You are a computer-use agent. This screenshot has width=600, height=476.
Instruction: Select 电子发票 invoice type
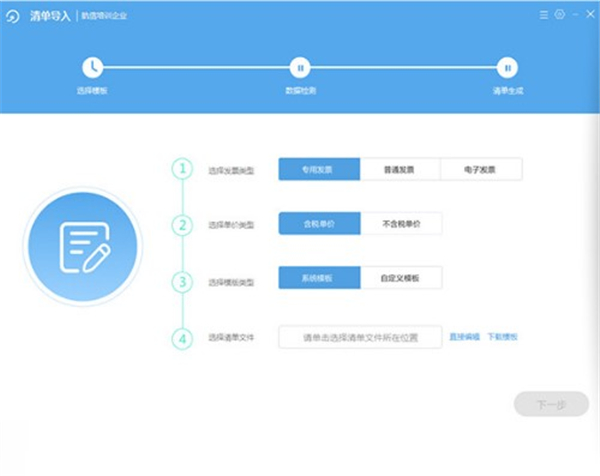click(x=481, y=170)
